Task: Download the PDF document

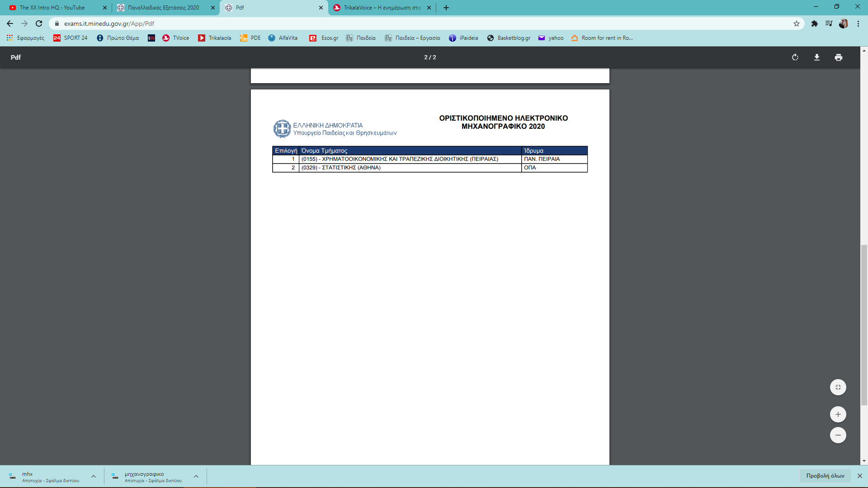Action: 817,57
